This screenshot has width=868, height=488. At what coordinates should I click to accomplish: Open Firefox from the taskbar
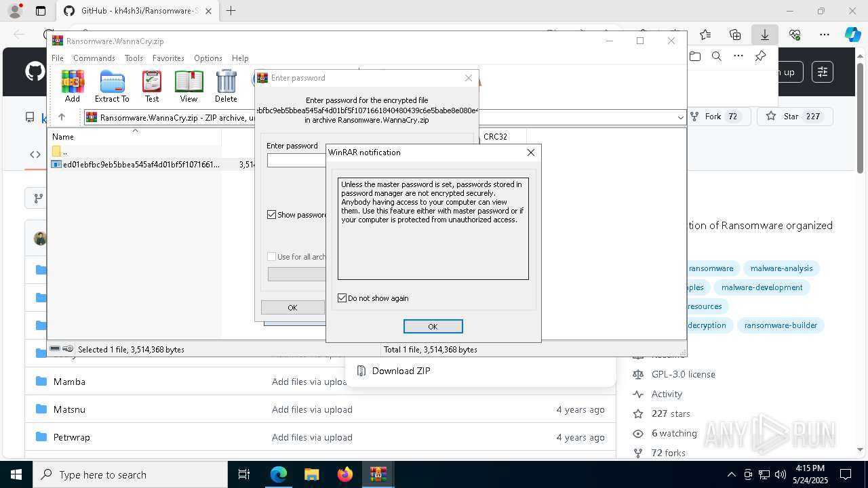(x=345, y=474)
